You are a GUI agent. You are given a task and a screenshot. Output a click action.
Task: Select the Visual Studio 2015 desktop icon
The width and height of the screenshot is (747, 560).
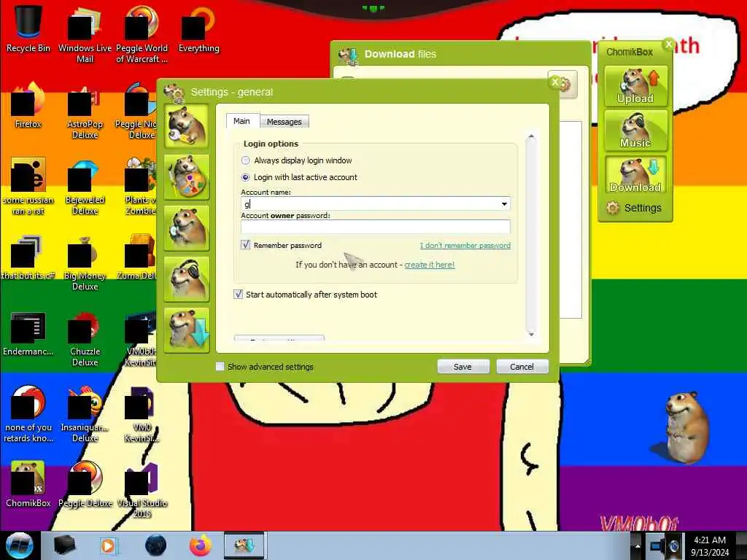click(x=142, y=489)
